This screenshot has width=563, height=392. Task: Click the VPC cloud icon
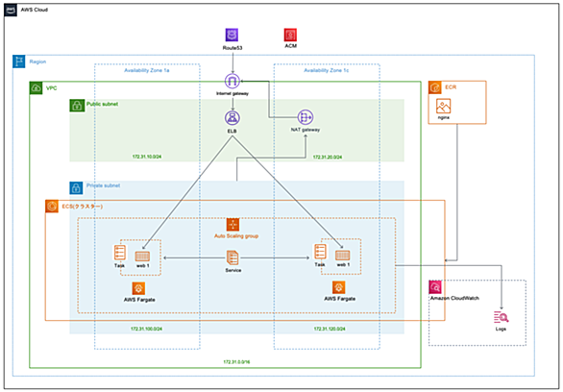(36, 88)
